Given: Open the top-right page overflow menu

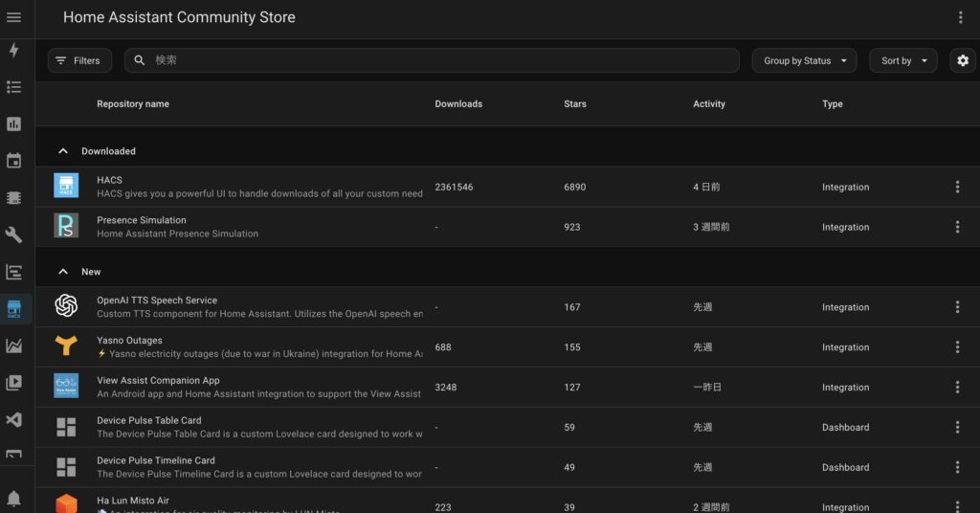Looking at the screenshot, I should [x=961, y=17].
